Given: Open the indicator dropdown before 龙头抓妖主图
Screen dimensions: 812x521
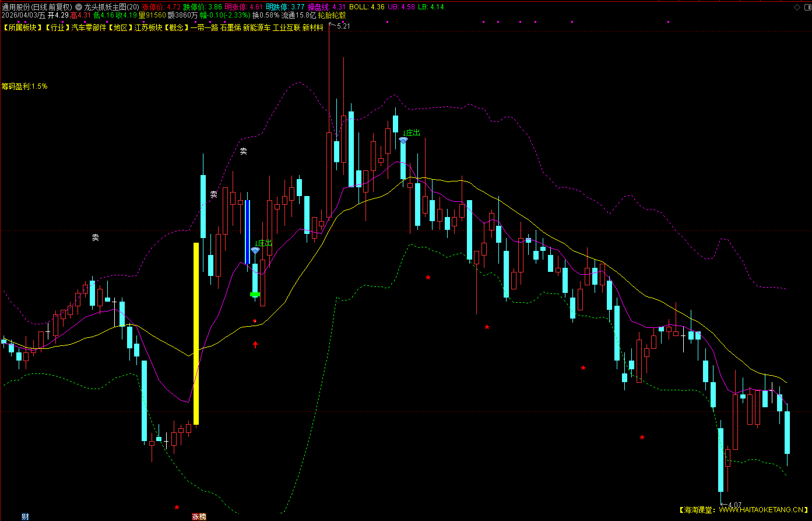Looking at the screenshot, I should [x=79, y=7].
